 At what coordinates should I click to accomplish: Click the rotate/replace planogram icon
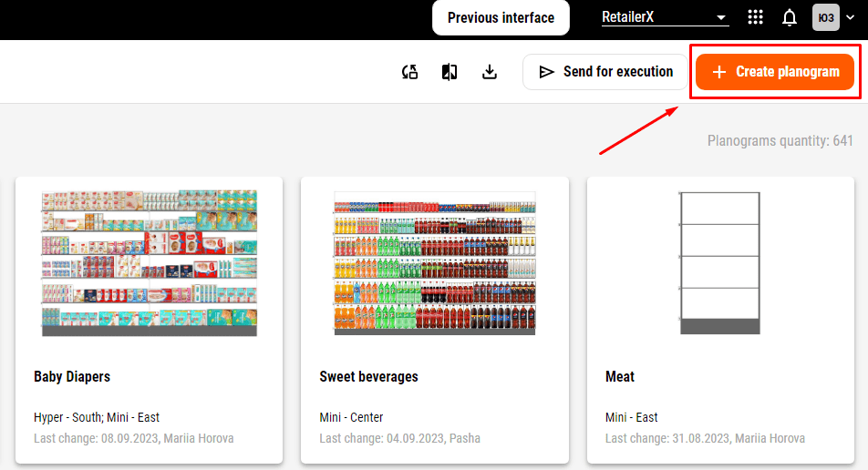click(410, 72)
